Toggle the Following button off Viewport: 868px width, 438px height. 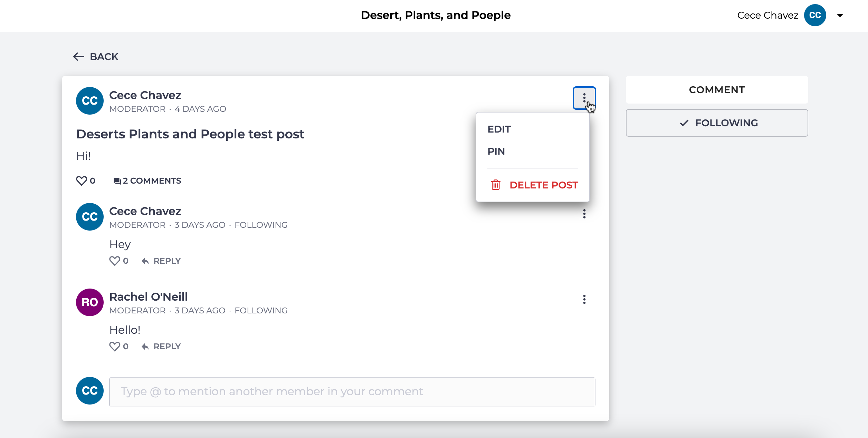point(717,123)
